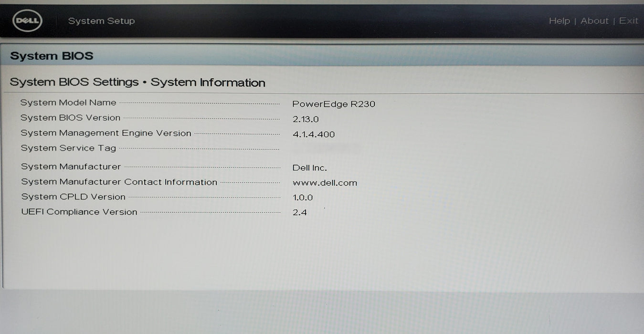Viewport: 644px width, 334px height.
Task: Select the System BIOS Version label
Action: click(71, 118)
